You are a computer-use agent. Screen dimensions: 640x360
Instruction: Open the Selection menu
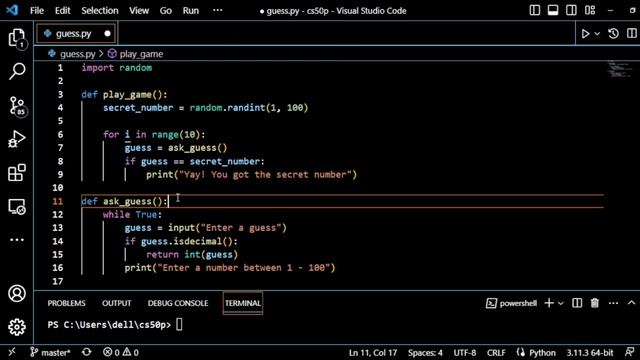100,11
